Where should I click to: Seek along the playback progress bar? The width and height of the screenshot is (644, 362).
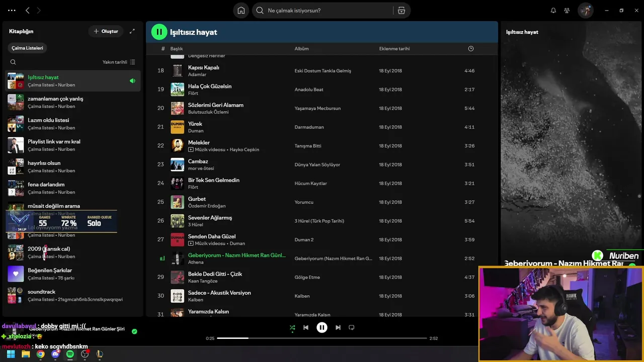pos(321,338)
